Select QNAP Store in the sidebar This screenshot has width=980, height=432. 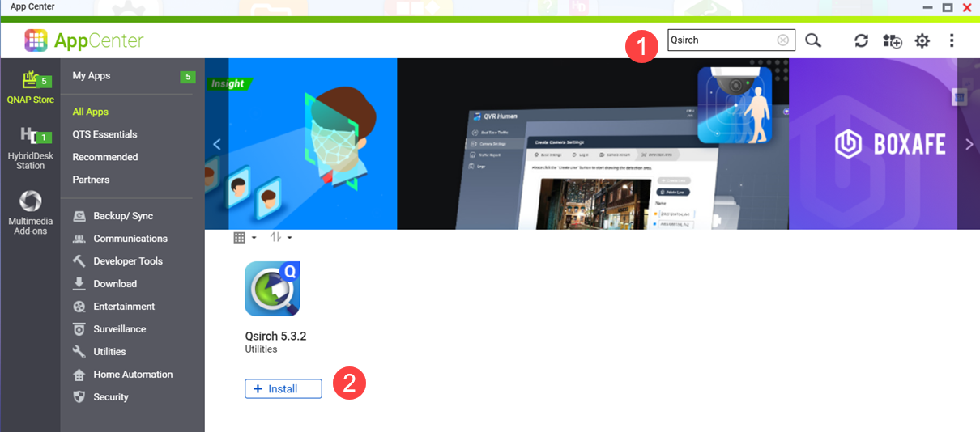coord(30,87)
